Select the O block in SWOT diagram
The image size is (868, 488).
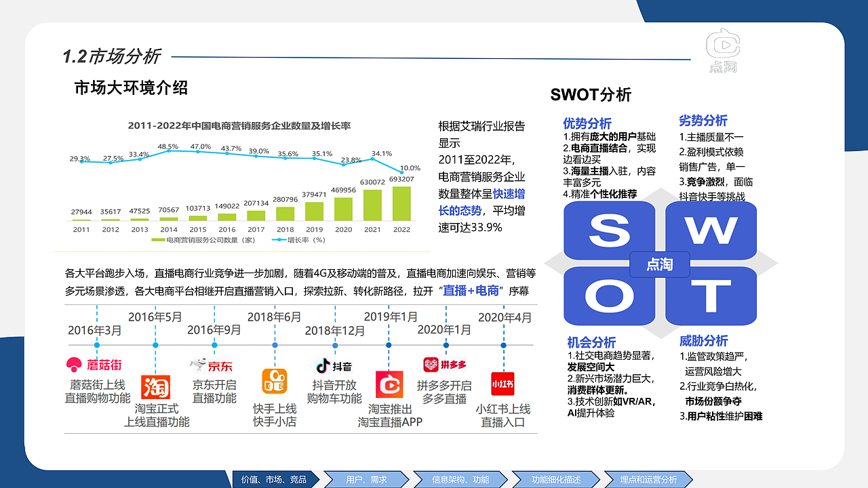tap(609, 297)
